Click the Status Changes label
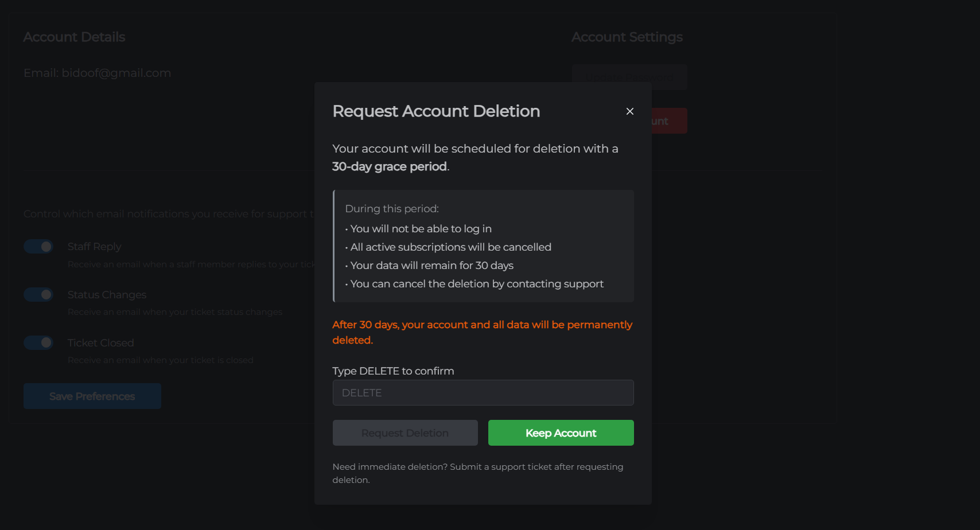The image size is (980, 530). click(107, 295)
